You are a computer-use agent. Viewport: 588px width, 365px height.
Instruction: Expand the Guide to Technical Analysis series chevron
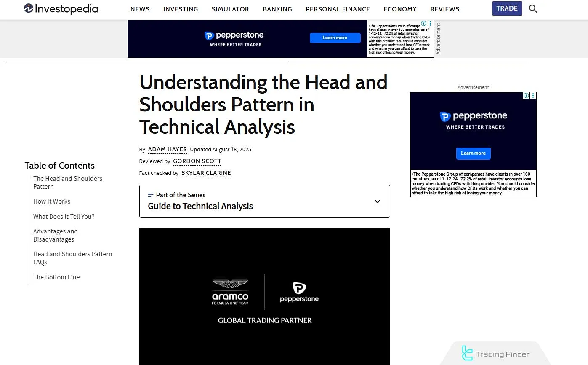click(377, 201)
